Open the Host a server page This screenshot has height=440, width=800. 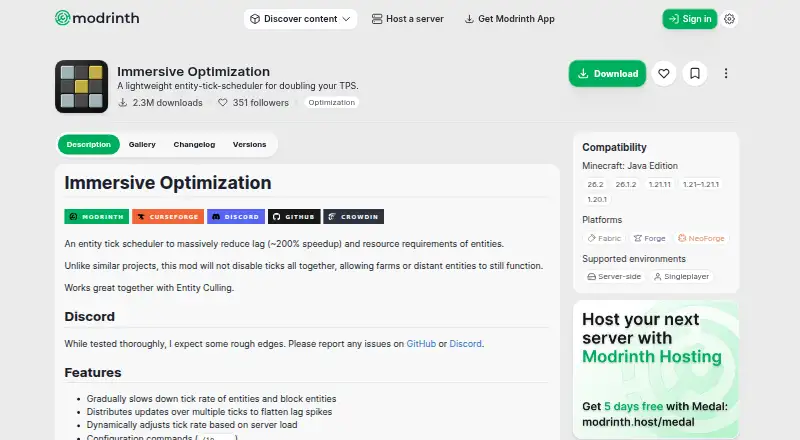point(408,19)
